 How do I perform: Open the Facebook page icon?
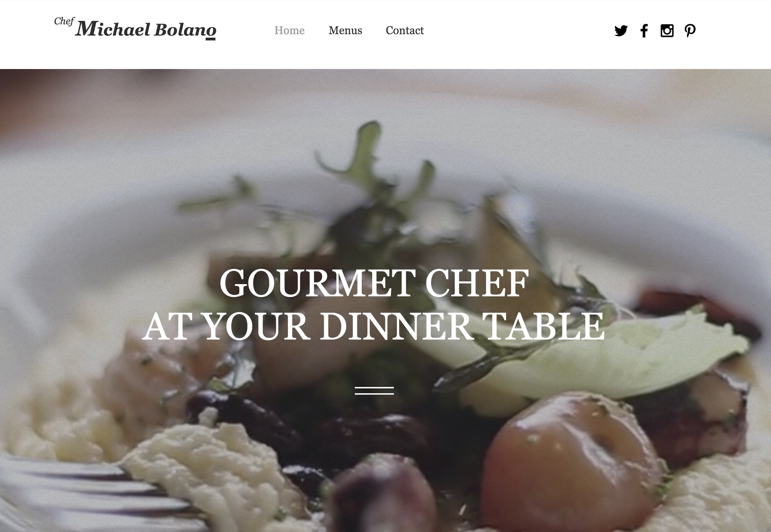click(x=644, y=31)
